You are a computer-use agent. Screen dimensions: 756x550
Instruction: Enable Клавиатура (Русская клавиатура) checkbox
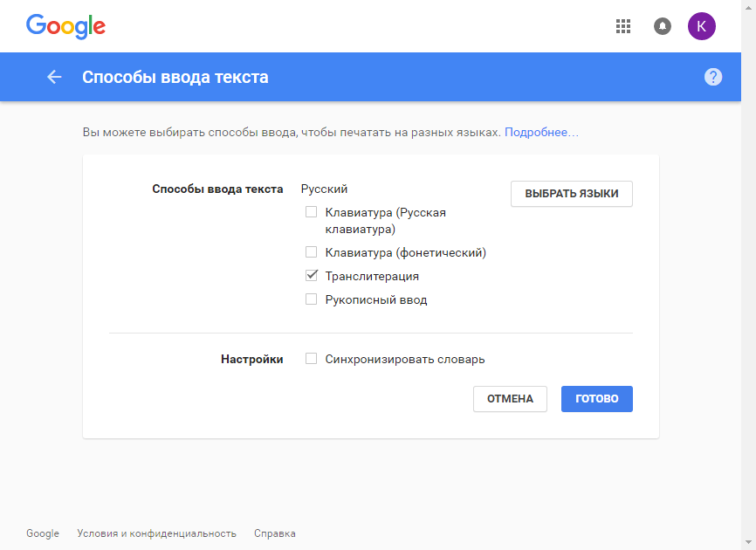311,212
